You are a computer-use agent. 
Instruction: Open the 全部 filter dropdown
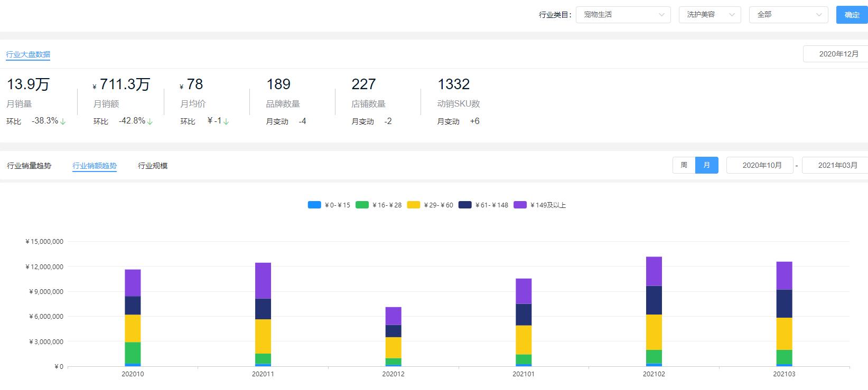pos(789,15)
